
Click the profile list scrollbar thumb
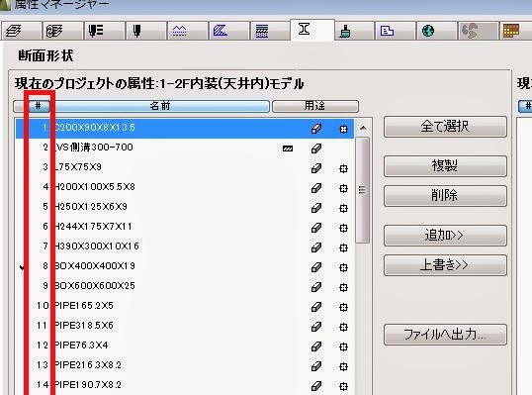363,190
